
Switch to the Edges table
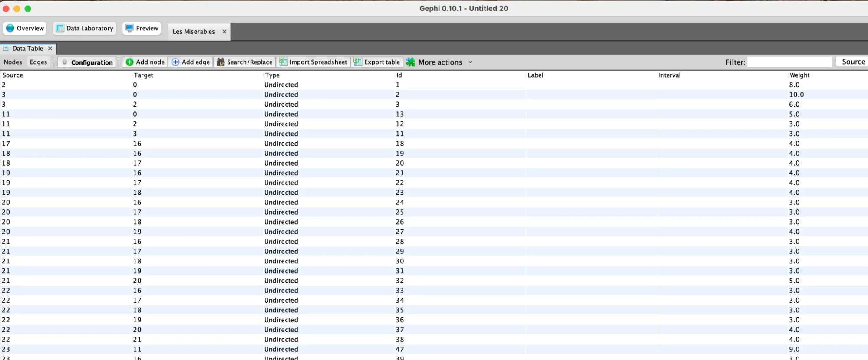(38, 62)
